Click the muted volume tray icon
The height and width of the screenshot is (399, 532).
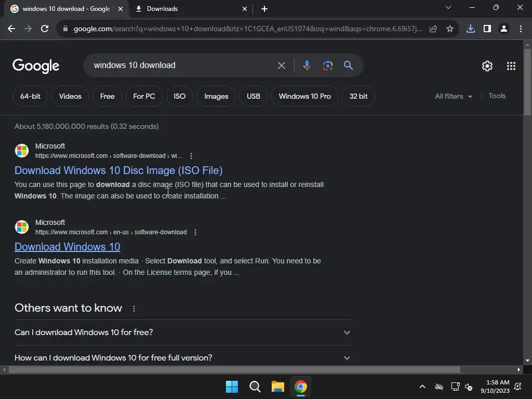pyautogui.click(x=469, y=387)
